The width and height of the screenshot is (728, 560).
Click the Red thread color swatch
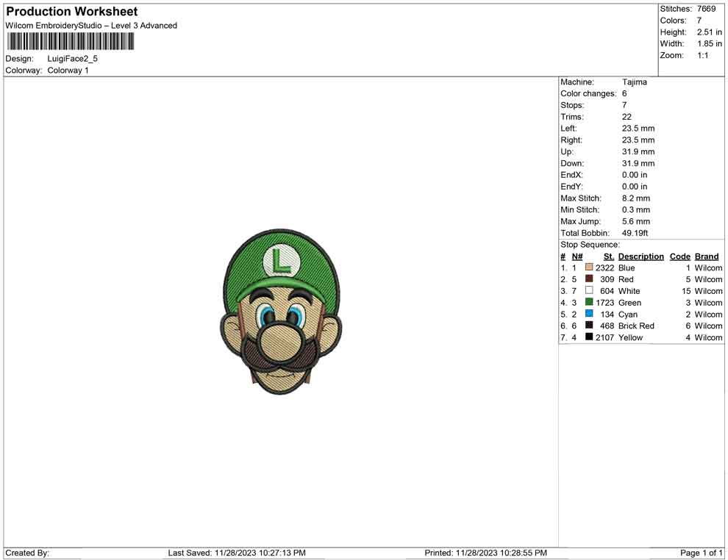click(x=589, y=279)
